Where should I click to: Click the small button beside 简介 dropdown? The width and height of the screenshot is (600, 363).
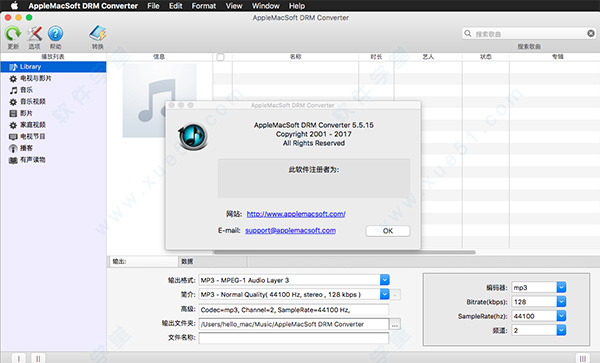(x=396, y=295)
